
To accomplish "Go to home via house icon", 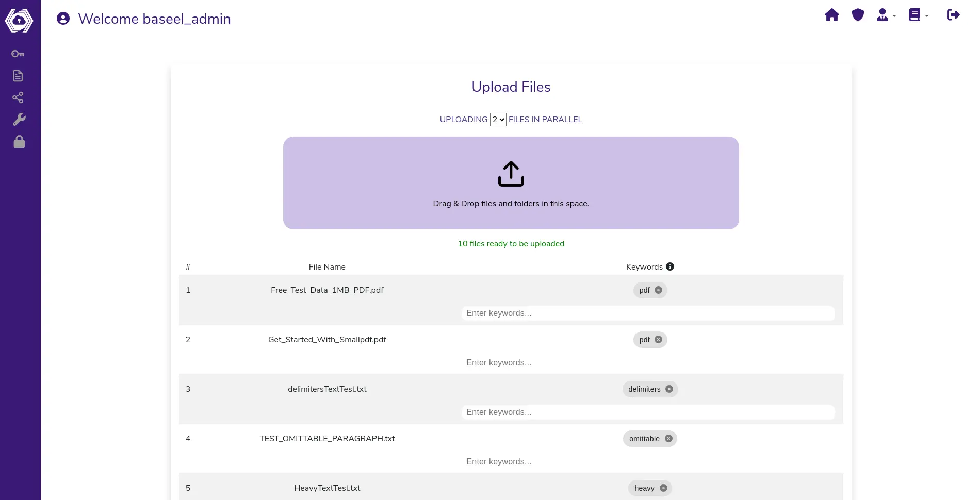I will (x=832, y=15).
